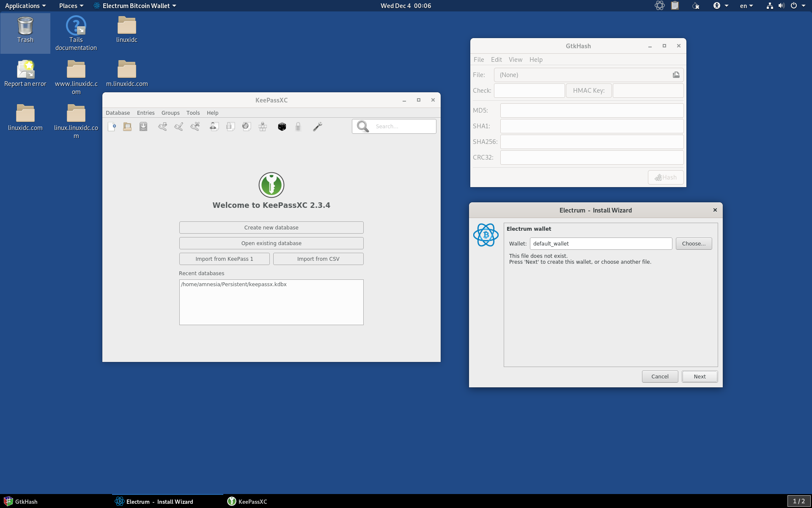Select the linuxidc folder on desktop
Screen dimensions: 812x508
click(x=127, y=30)
